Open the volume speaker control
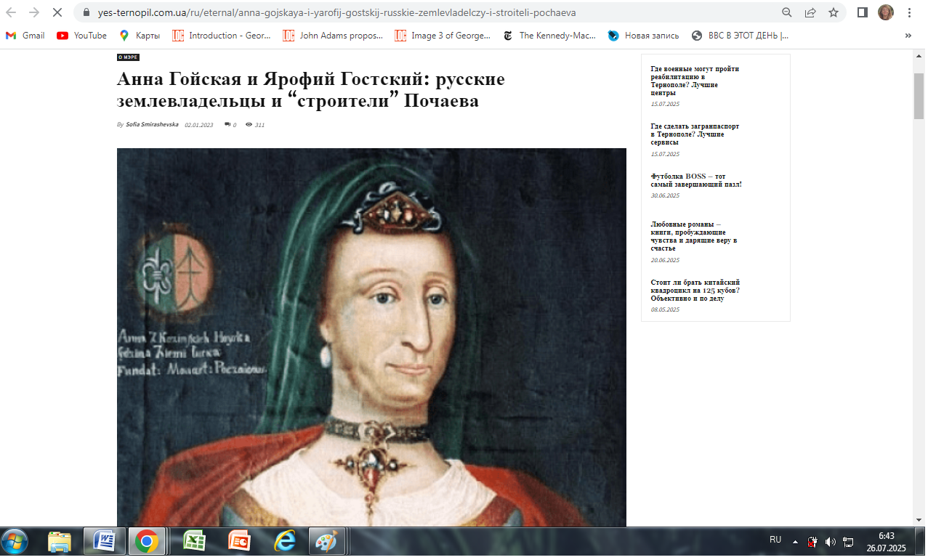The width and height of the screenshot is (928, 560). pos(831,542)
